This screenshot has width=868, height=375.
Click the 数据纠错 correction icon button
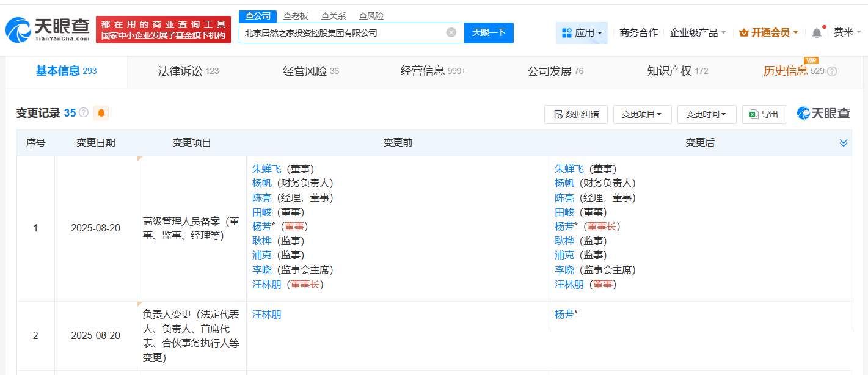pyautogui.click(x=576, y=114)
